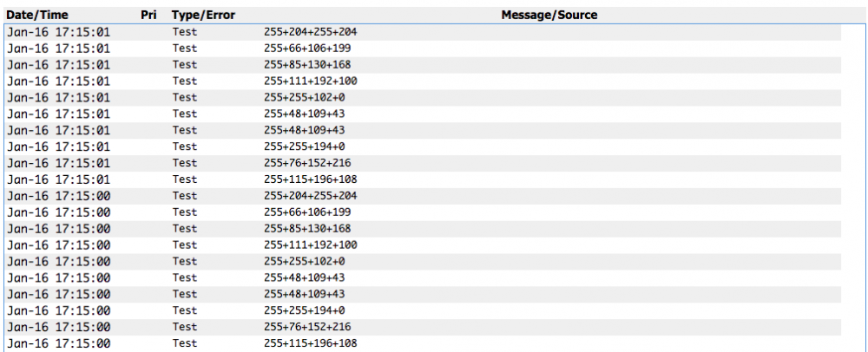This screenshot has width=868, height=352.
Task: Select the 17:15:00 row message 255+115+196+108
Action: coord(310,343)
